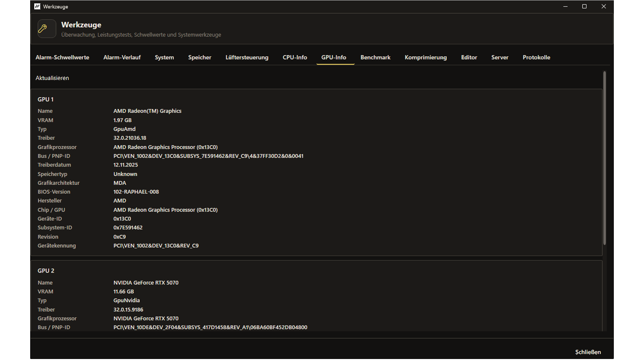This screenshot has height=362, width=644.
Task: Click the Hersteller label
Action: click(50, 200)
